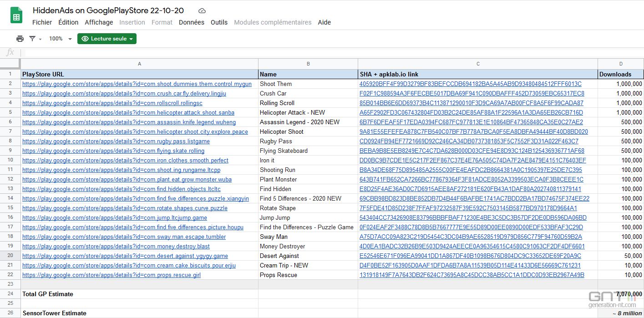Screen dimensions: 644x318
Task: Open SHA link starting with 131918149F7A
Action: tap(472, 275)
